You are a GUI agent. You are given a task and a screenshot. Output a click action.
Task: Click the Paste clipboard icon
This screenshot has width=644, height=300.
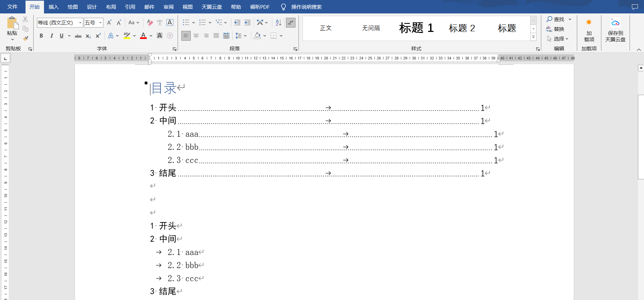(x=12, y=23)
